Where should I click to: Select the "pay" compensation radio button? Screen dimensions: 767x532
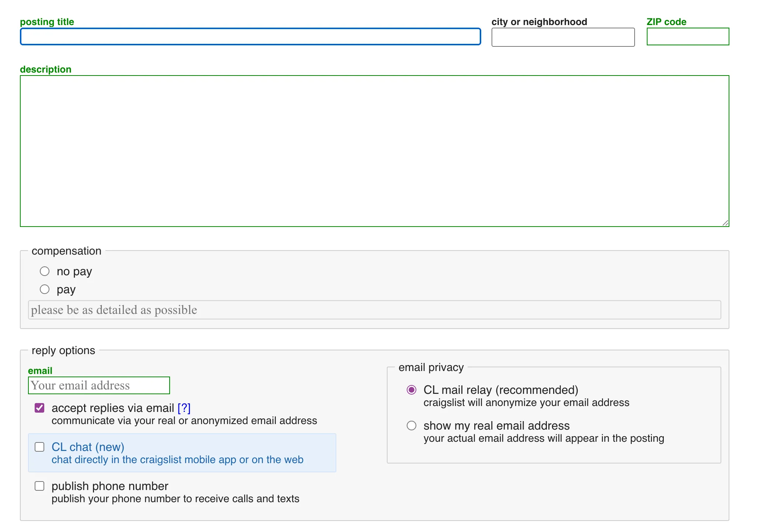tap(45, 289)
